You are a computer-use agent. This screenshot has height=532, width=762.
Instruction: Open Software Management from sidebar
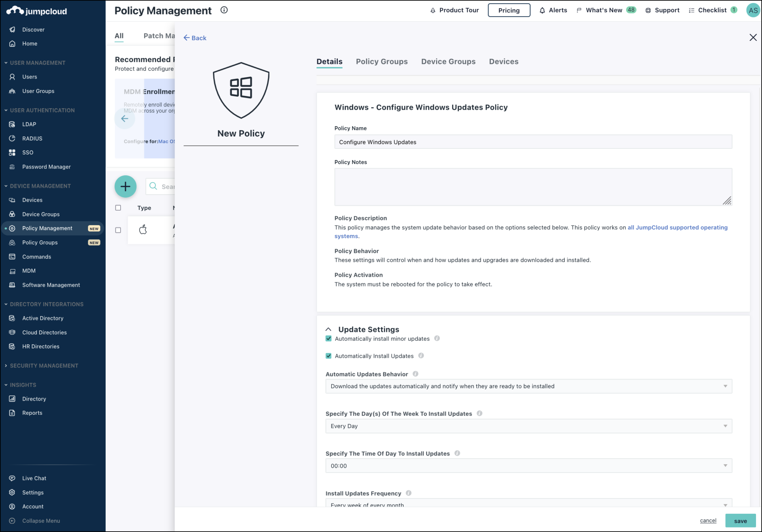(51, 285)
